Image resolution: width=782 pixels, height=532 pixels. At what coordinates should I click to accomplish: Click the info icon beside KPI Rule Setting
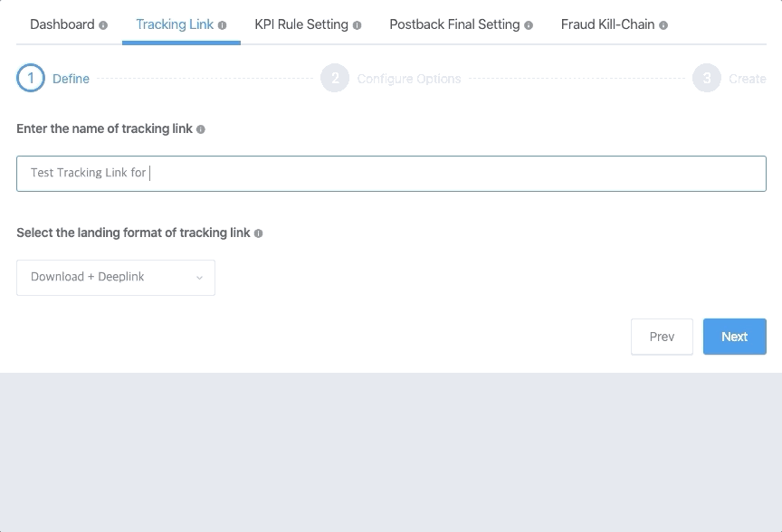(355, 24)
